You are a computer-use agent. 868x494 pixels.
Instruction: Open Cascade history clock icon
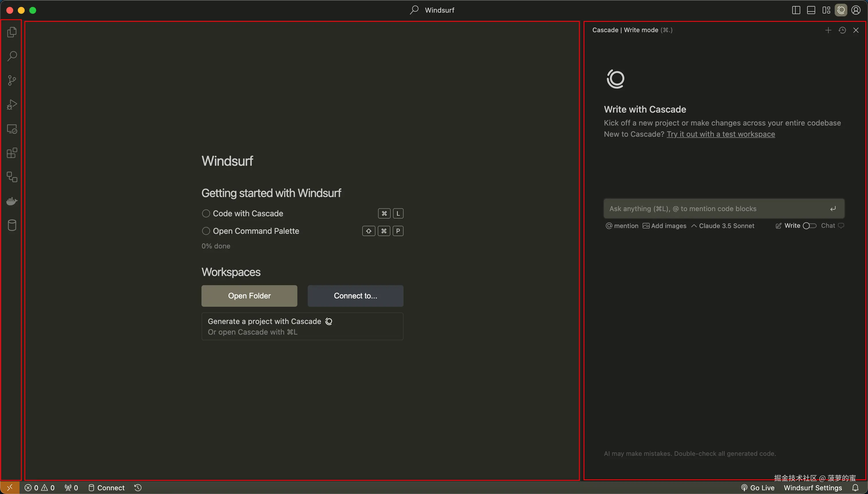pyautogui.click(x=842, y=30)
